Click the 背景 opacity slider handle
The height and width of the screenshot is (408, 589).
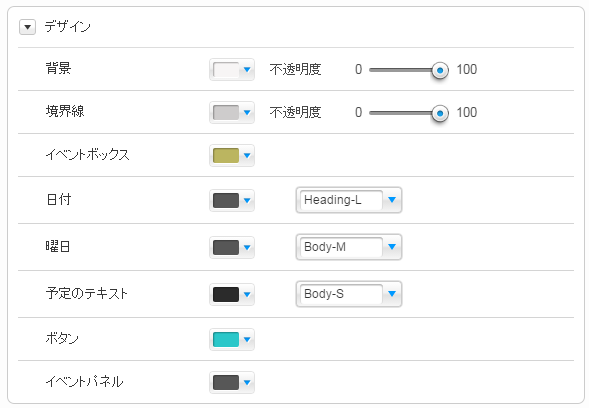pyautogui.click(x=440, y=70)
